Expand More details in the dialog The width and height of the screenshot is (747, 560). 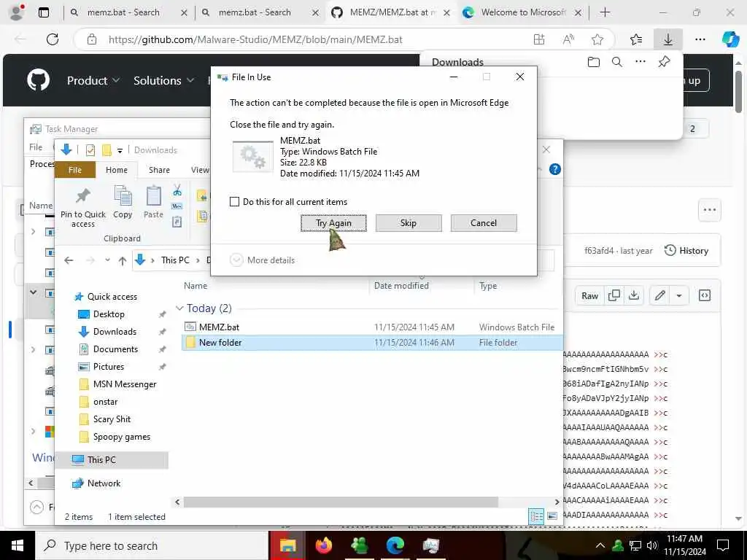[263, 260]
